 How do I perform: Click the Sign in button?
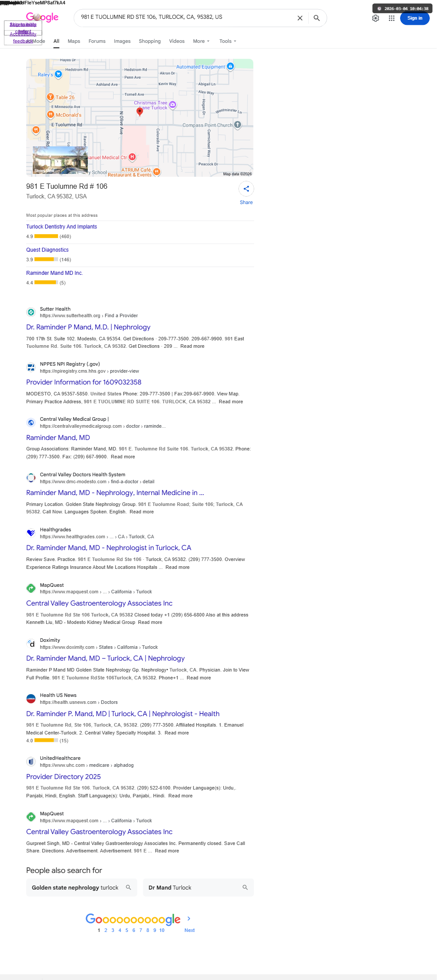click(415, 18)
